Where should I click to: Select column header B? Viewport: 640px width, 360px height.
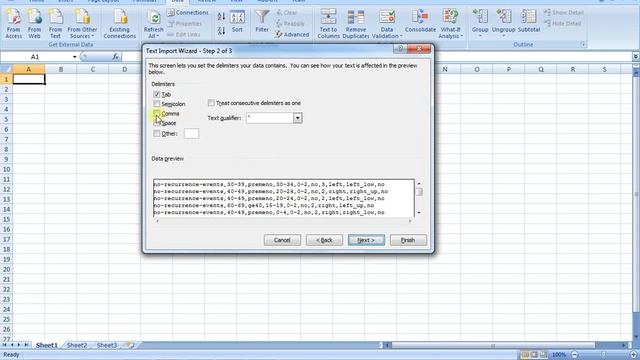click(61, 69)
